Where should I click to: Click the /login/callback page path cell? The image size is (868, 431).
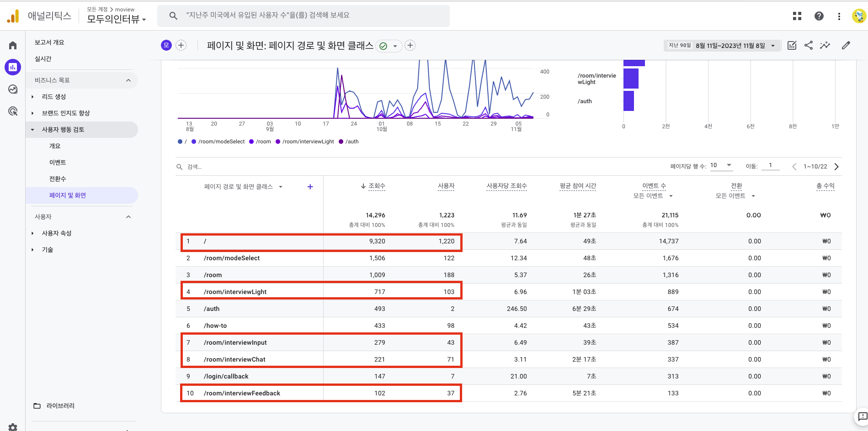pos(226,376)
